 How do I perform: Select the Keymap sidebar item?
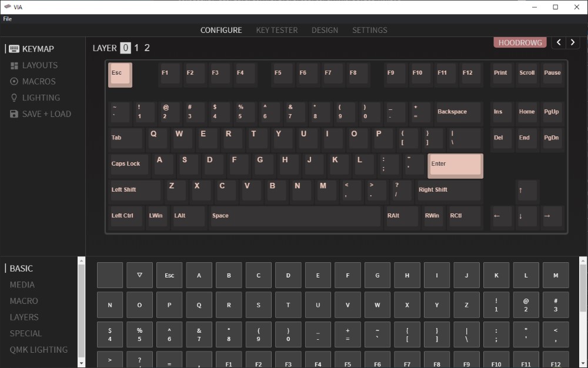(38, 49)
